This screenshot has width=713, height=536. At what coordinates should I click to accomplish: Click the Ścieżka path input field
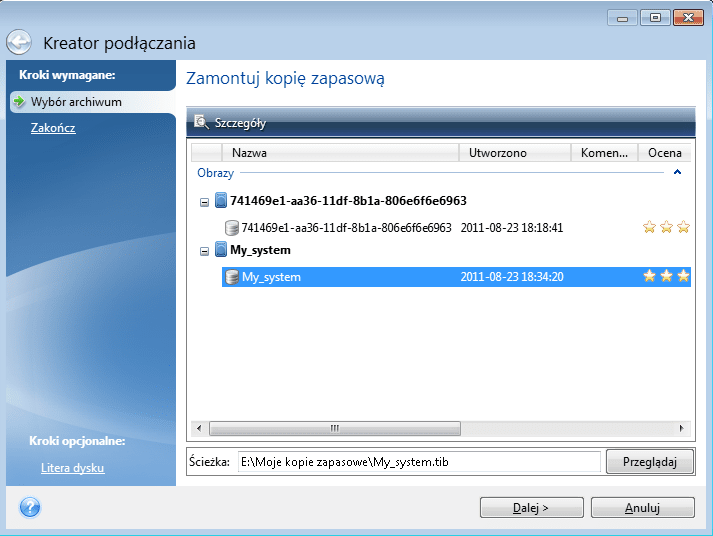(x=419, y=462)
